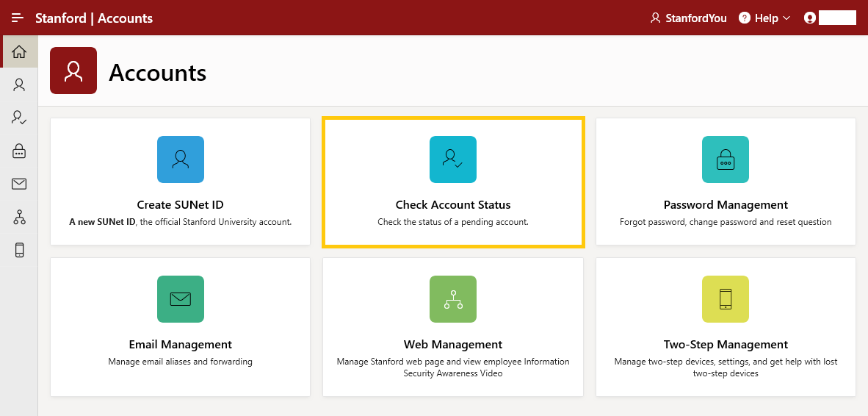Open Two-Step Management title
Image resolution: width=868 pixels, height=416 pixels.
pyautogui.click(x=726, y=344)
